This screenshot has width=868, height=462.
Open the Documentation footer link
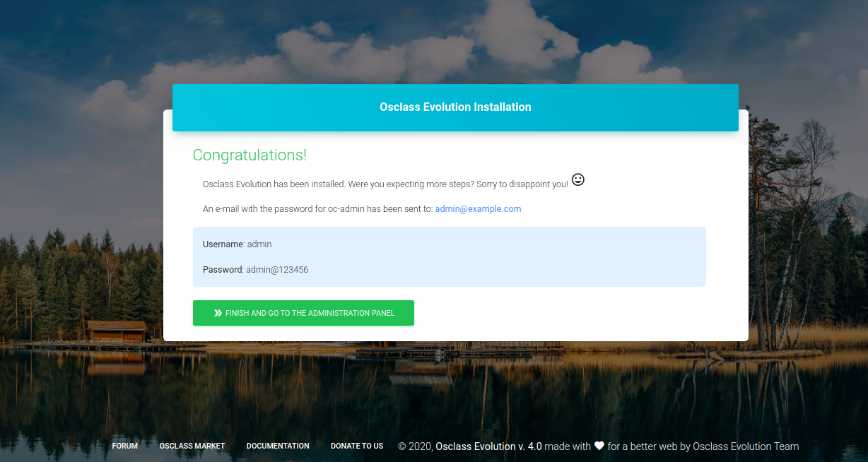[x=278, y=446]
